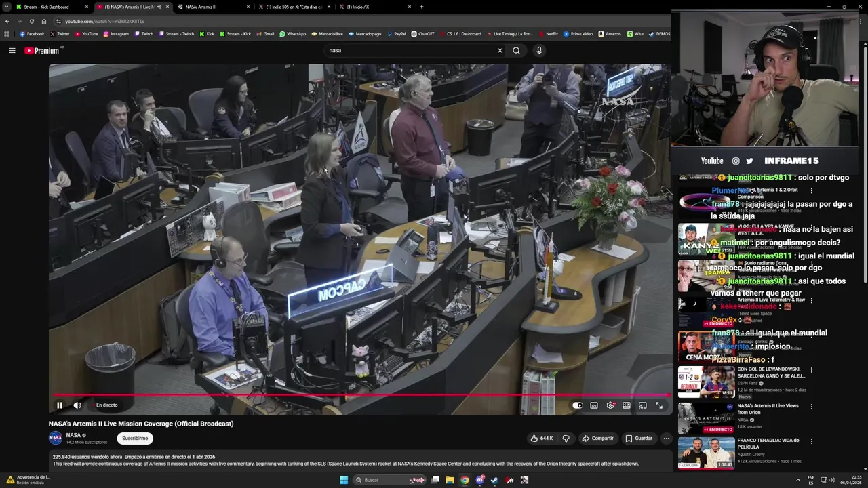This screenshot has height=488, width=868.
Task: Toggle subtitles in the video player
Action: 594,405
